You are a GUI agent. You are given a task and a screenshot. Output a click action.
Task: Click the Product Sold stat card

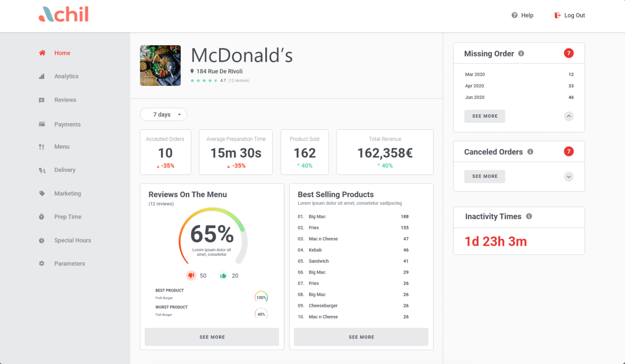click(x=305, y=152)
